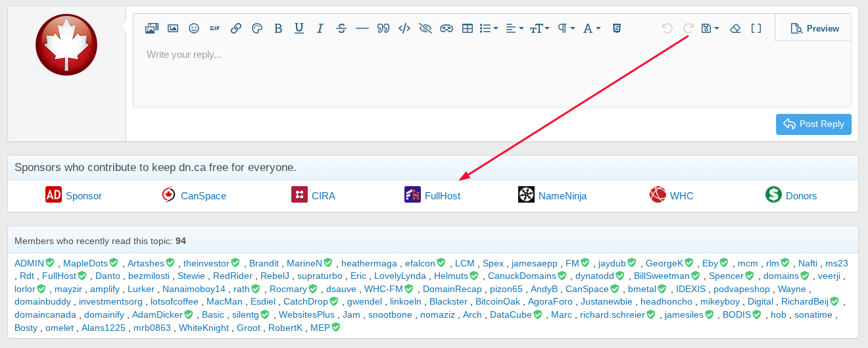868x348 pixels.
Task: Insert hidden spoiler content with crossed eye icon
Action: pos(425,28)
